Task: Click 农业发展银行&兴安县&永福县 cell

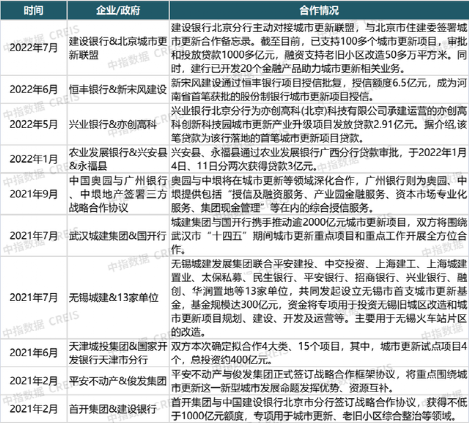Action: click(118, 159)
